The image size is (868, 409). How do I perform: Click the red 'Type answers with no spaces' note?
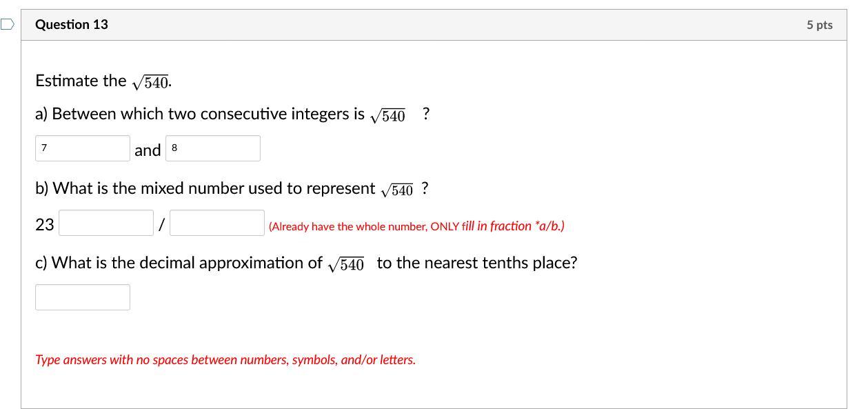225,360
